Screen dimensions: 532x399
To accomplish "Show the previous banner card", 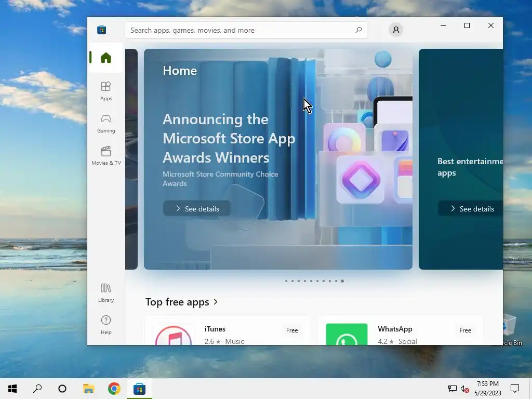I will [131, 159].
